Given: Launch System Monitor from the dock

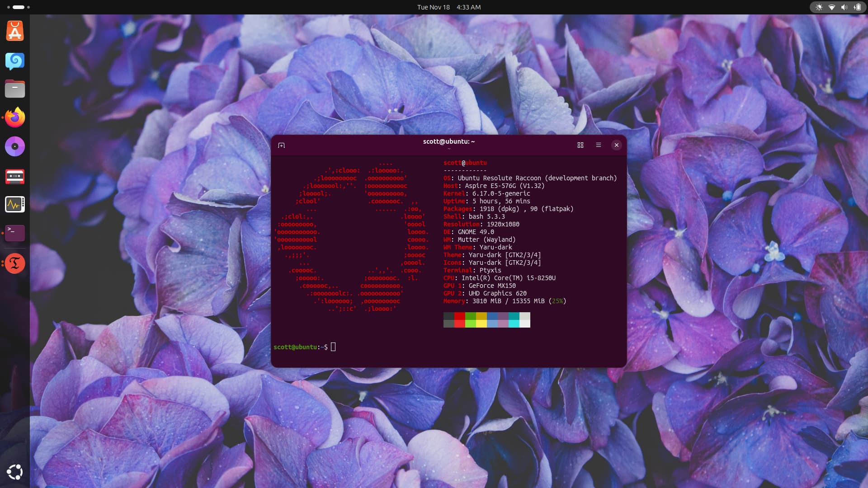Looking at the screenshot, I should [x=15, y=205].
